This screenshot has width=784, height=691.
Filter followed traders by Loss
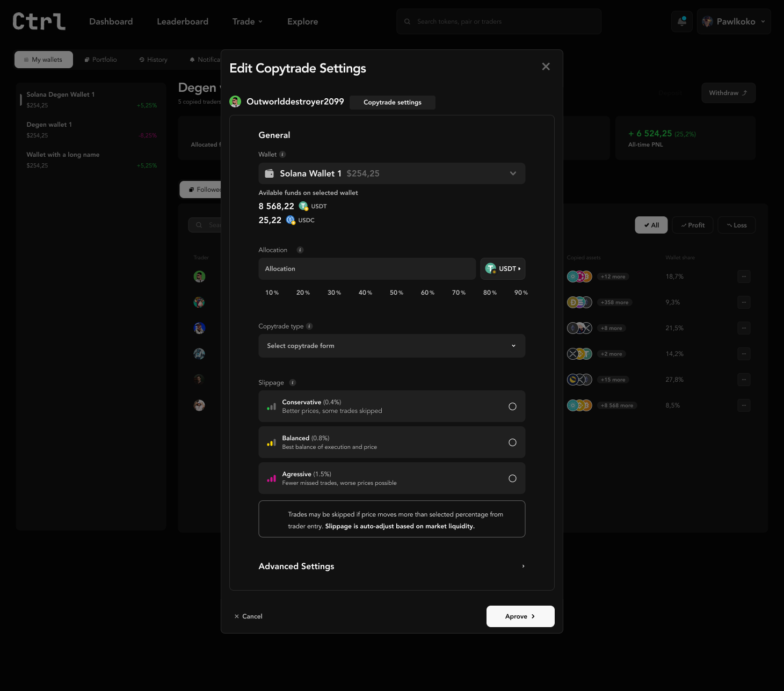click(737, 225)
